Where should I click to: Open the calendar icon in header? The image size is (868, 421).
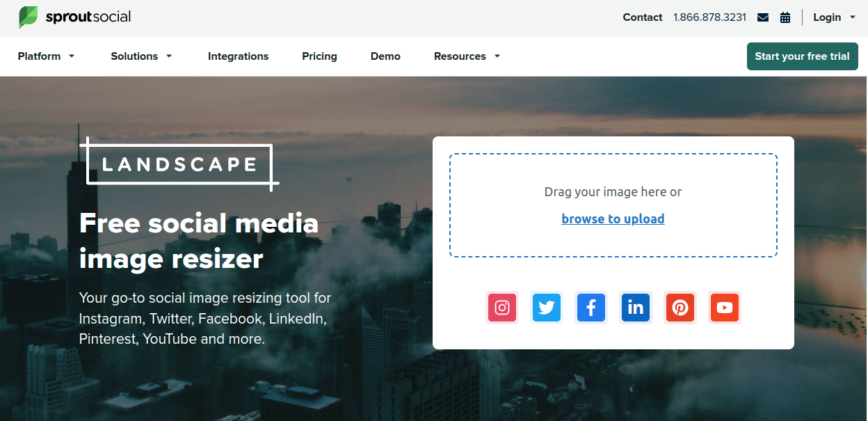point(785,17)
